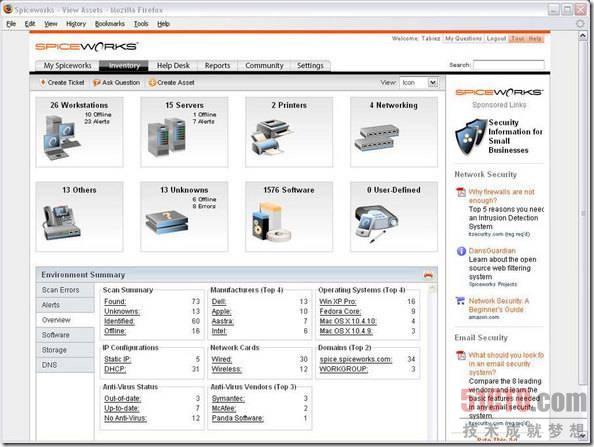This screenshot has height=447, width=594.
Task: Open the 1576 Software box icon
Action: point(272,222)
